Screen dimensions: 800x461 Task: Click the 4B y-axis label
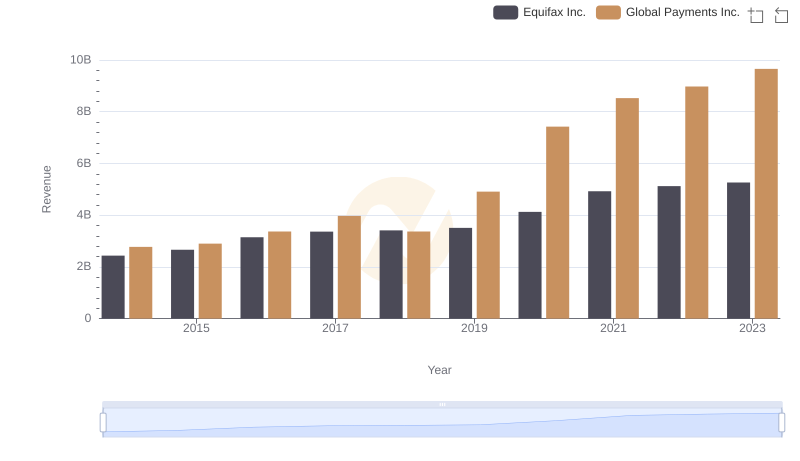pos(84,215)
